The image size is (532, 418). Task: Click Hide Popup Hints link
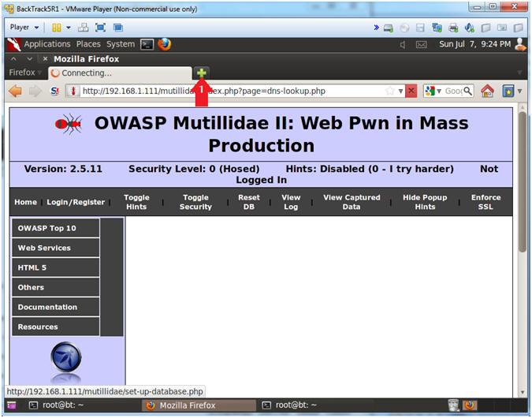click(425, 202)
